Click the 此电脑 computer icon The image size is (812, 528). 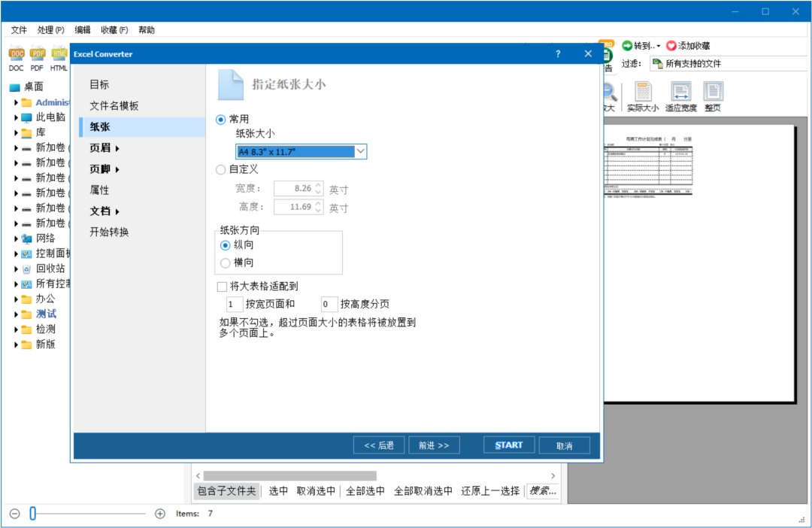pyautogui.click(x=26, y=117)
